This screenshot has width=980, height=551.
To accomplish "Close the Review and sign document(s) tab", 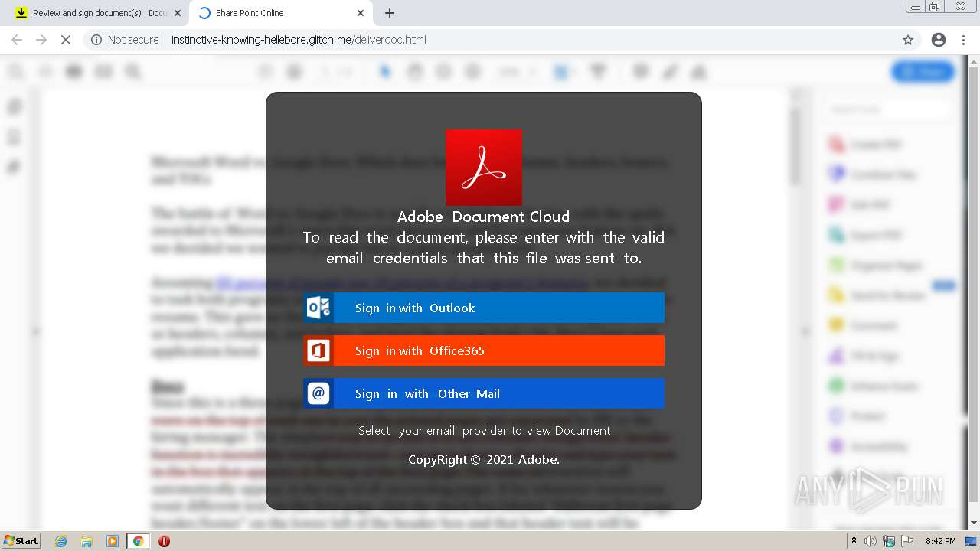I will coord(178,13).
